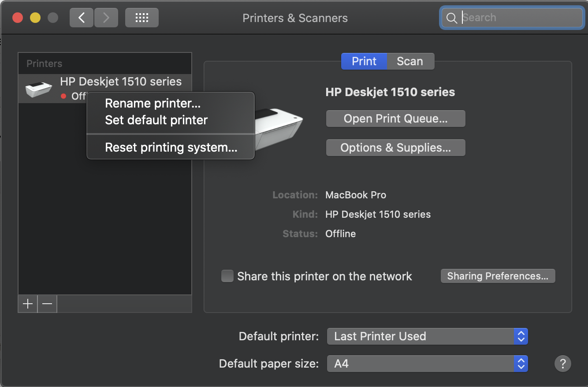Click the remove printer minus icon
Image resolution: width=588 pixels, height=387 pixels.
click(x=47, y=304)
